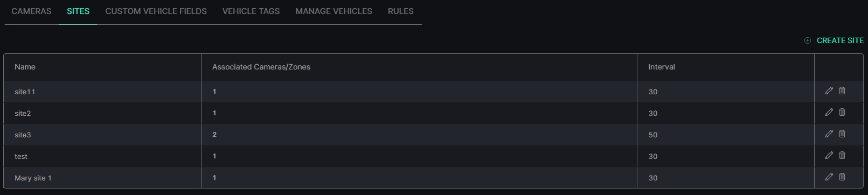Open edit for the test site row
The width and height of the screenshot is (868, 195).
pos(829,155)
